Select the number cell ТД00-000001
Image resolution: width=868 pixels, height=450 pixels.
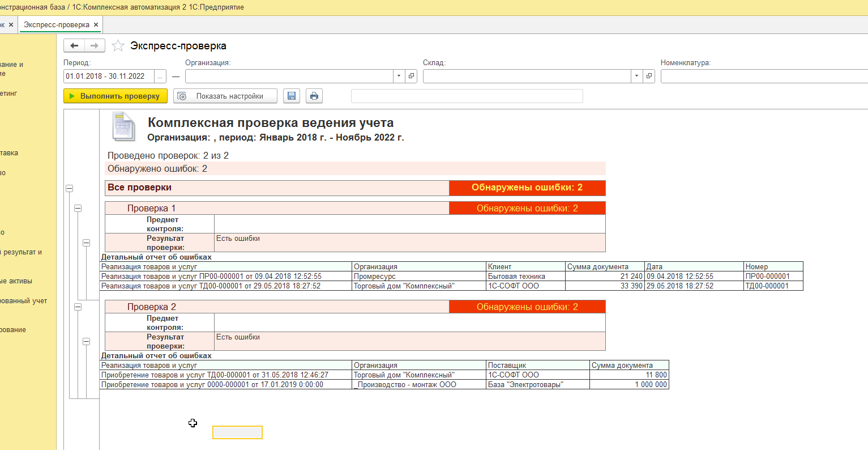click(773, 286)
